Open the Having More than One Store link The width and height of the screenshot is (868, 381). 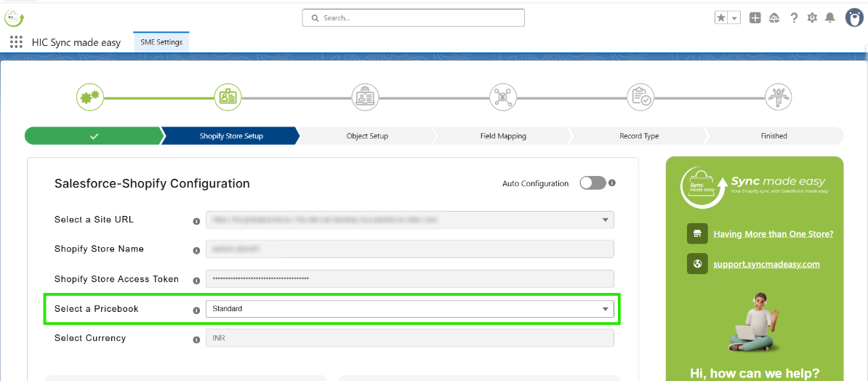[773, 233]
